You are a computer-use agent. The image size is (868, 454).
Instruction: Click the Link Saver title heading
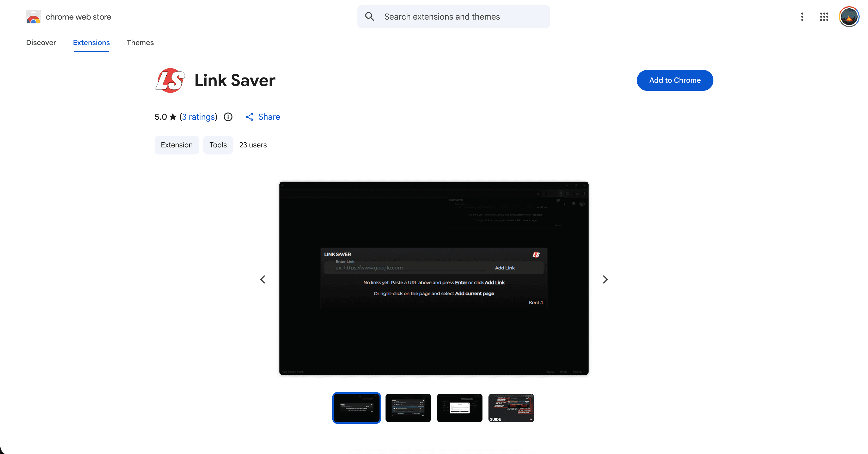[x=235, y=80]
